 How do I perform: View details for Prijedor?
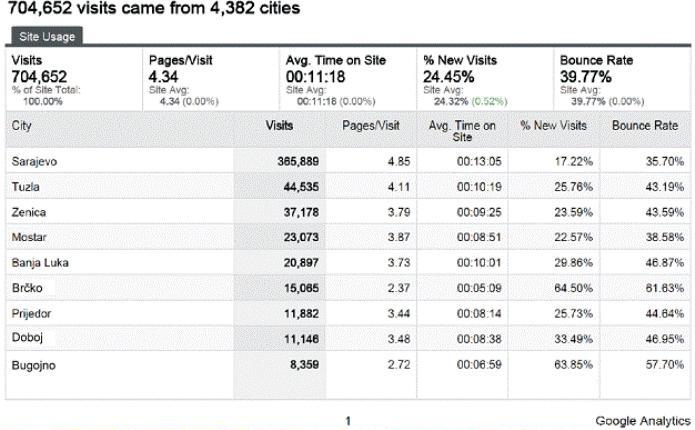(x=32, y=314)
